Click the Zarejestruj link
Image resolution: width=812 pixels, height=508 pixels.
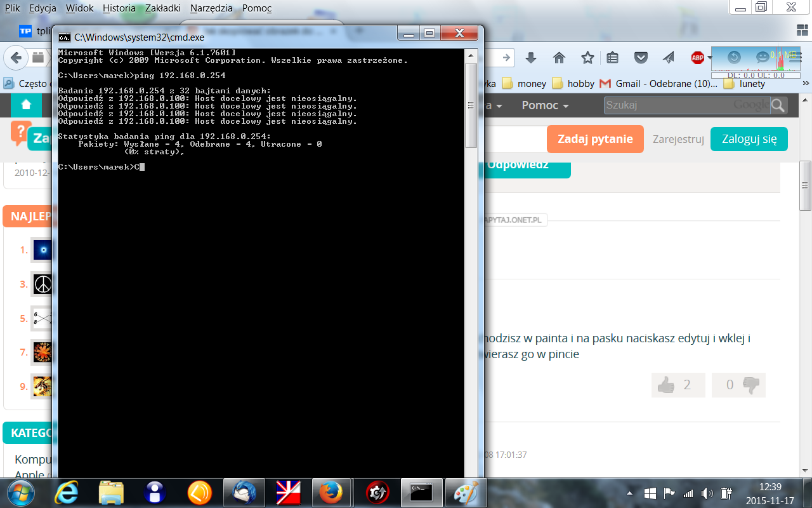678,139
